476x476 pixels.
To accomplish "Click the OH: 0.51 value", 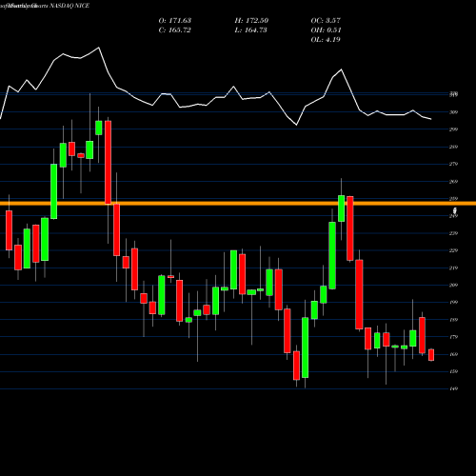I will click(x=326, y=30).
